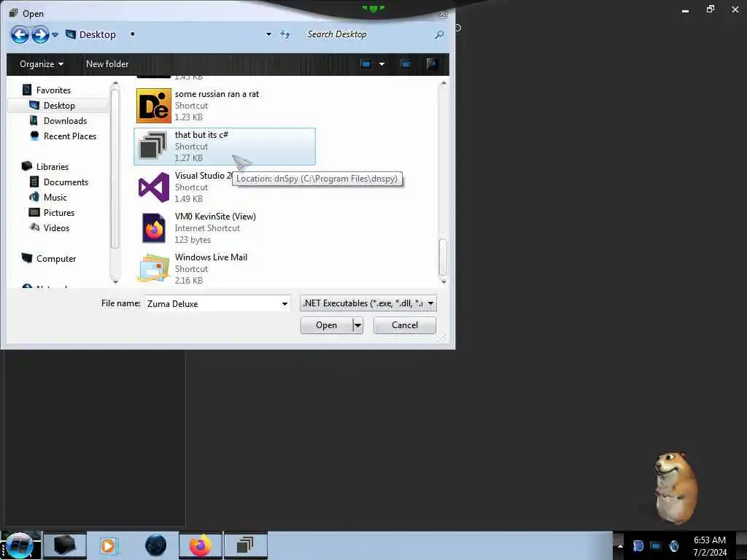Click the Windows Start orb
This screenshot has height=560, width=747.
click(x=19, y=545)
